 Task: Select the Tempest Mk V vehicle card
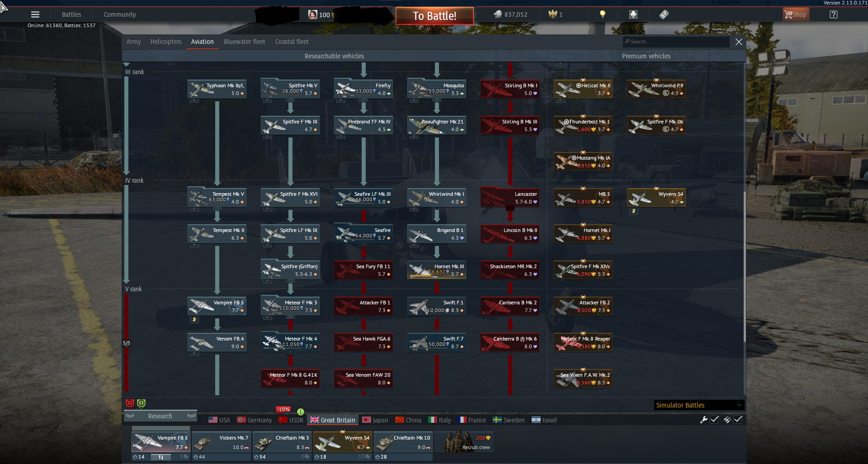217,198
